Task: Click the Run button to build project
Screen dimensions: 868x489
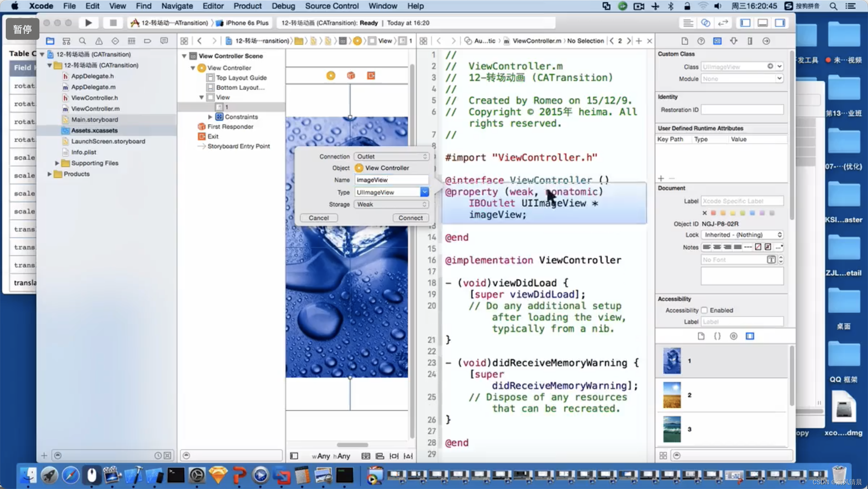Action: [88, 23]
